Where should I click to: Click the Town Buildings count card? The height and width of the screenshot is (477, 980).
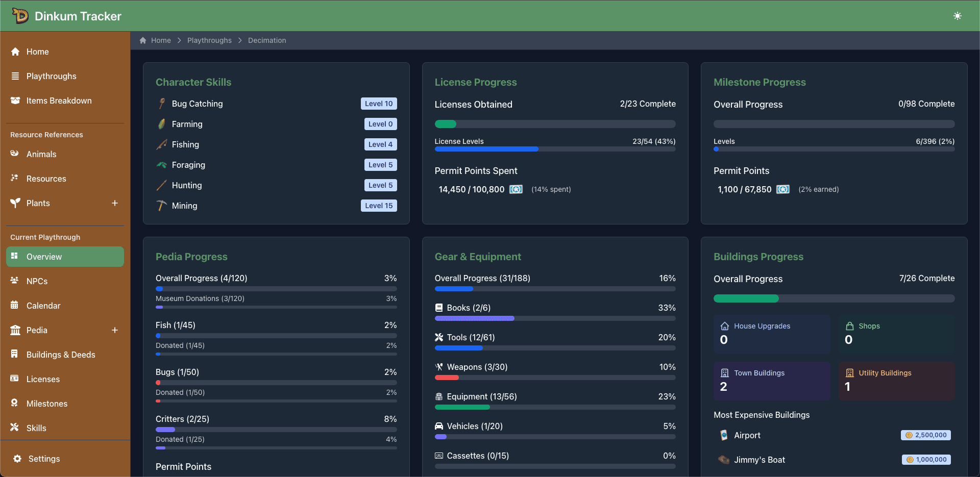(771, 381)
